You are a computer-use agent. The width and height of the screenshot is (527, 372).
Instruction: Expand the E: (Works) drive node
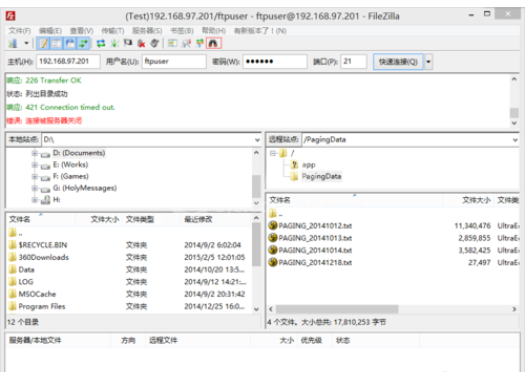(35, 165)
